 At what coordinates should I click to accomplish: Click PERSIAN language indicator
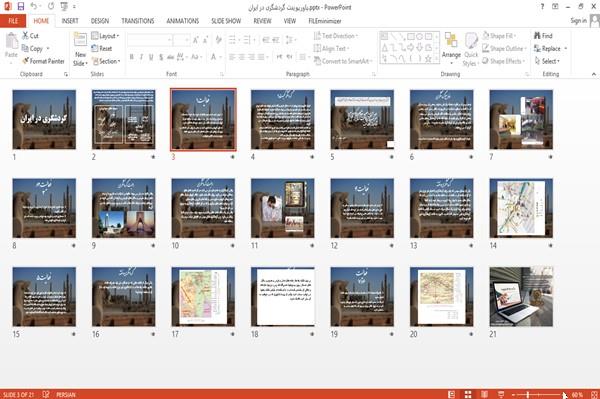tap(66, 394)
